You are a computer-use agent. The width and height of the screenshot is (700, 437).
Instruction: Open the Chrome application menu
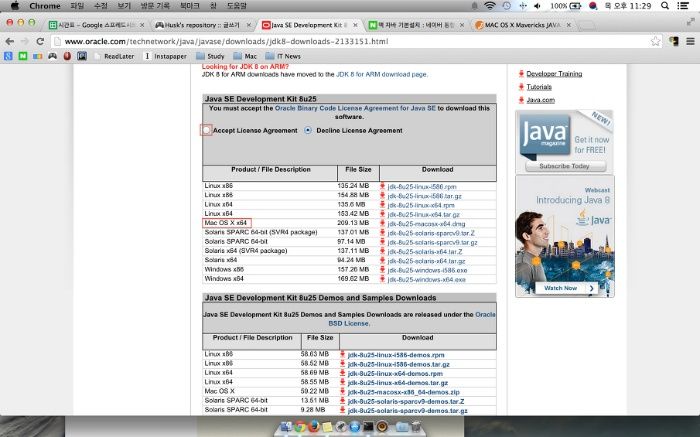tap(45, 6)
